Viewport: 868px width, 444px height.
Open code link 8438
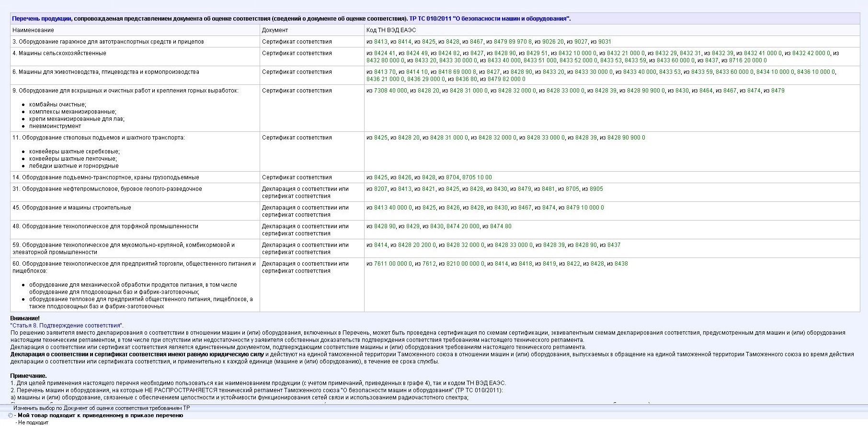click(621, 264)
